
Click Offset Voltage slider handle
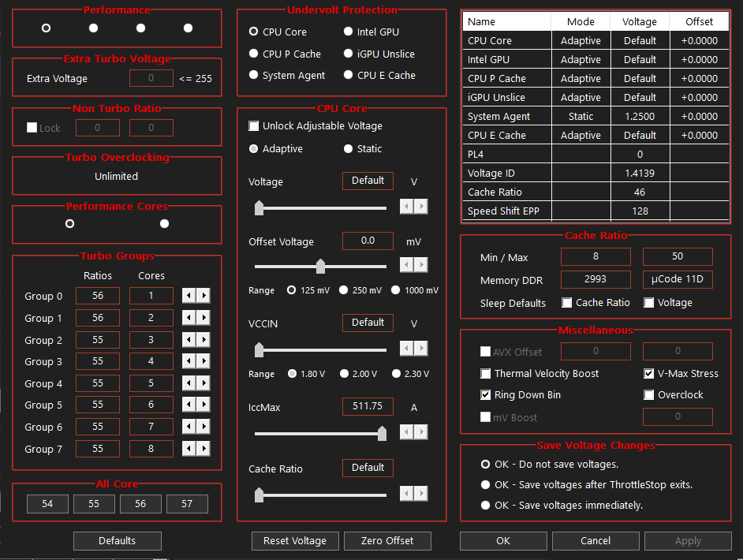(321, 267)
